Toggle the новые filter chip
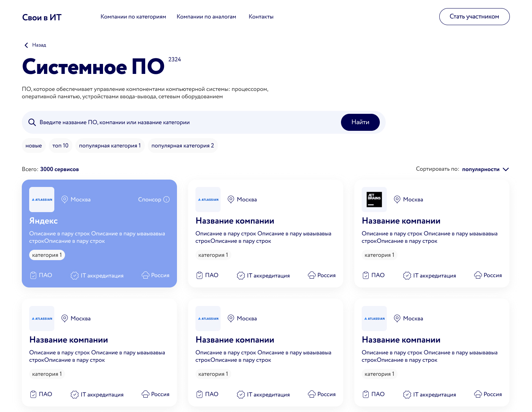Screen dimensions: 532x412 point(34,146)
